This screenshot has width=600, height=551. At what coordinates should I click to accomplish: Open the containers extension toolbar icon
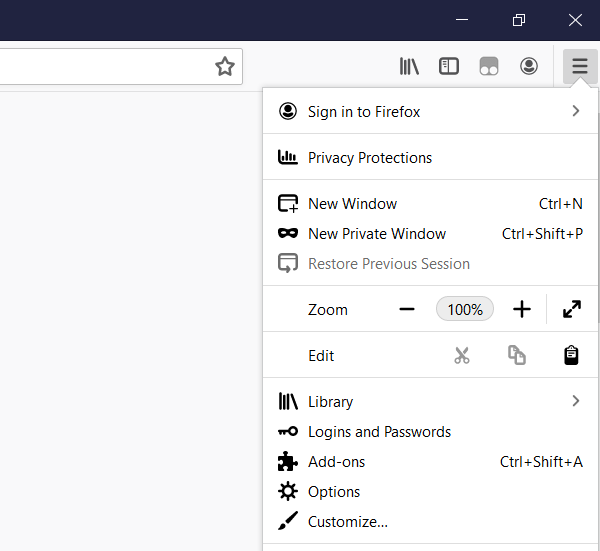[x=489, y=66]
